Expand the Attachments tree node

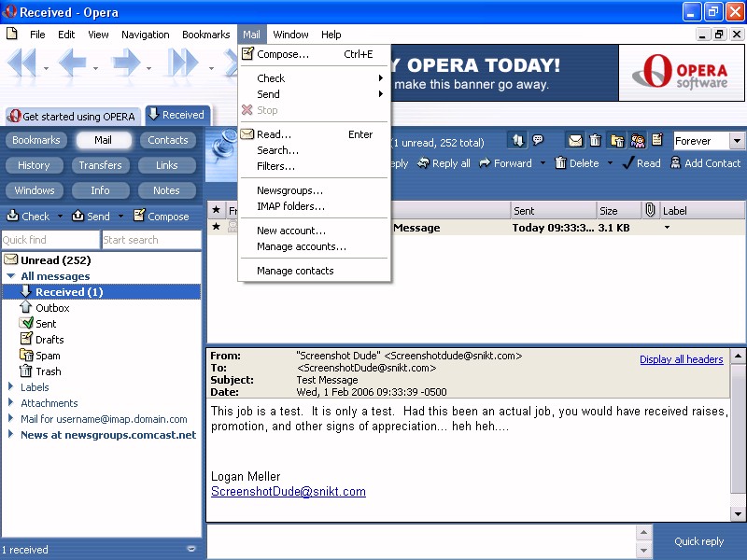coord(10,402)
